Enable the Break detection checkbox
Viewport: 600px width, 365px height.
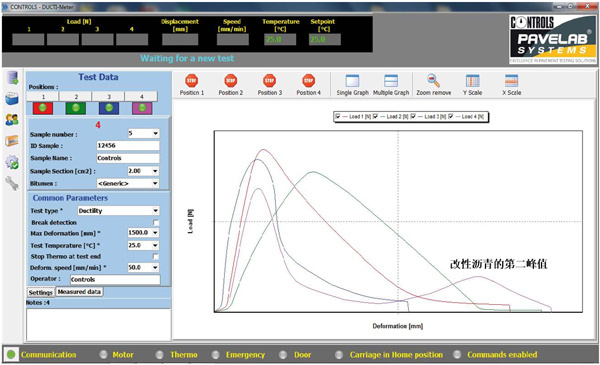156,222
